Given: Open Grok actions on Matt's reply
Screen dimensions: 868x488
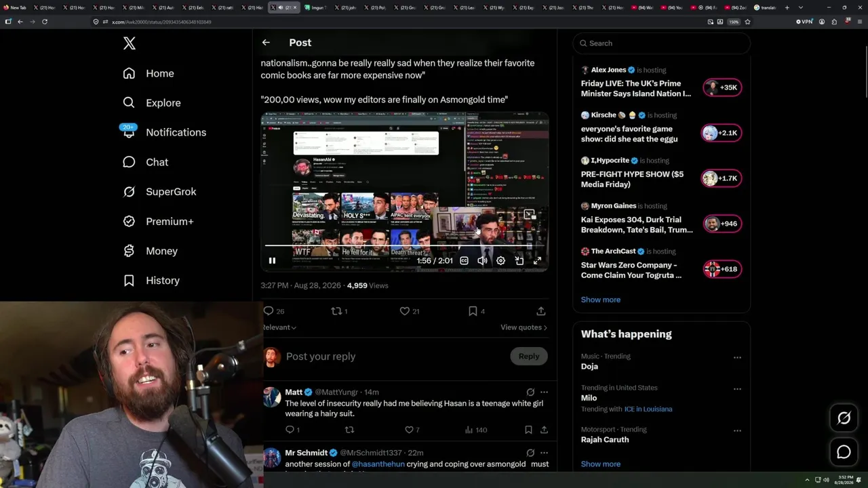Looking at the screenshot, I should pos(530,392).
